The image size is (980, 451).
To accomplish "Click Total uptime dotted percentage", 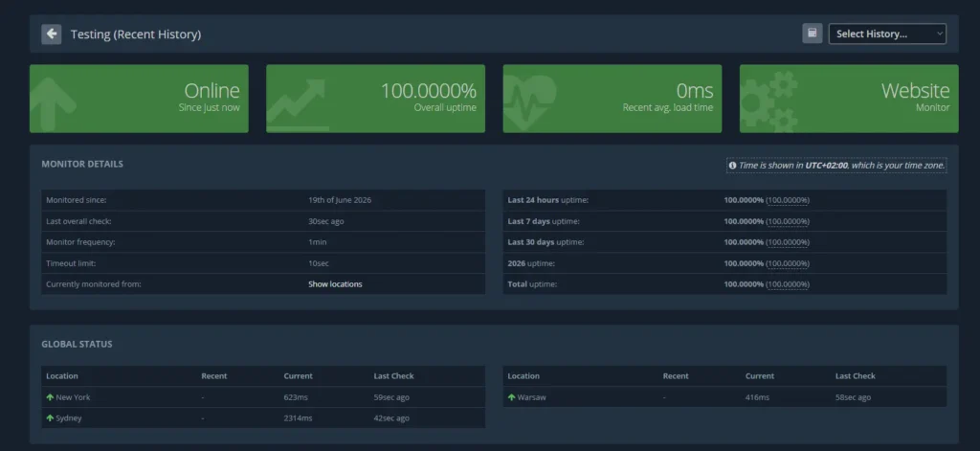I will tap(788, 284).
